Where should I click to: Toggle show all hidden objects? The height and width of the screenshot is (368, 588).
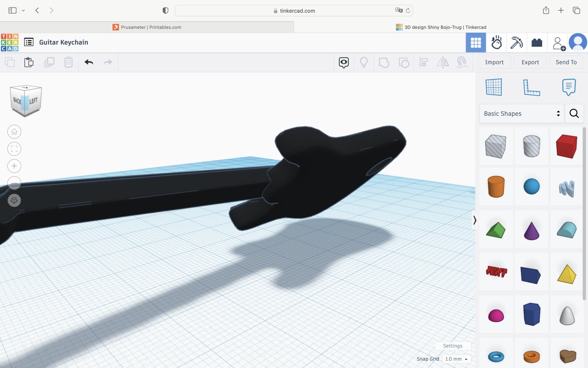(344, 62)
